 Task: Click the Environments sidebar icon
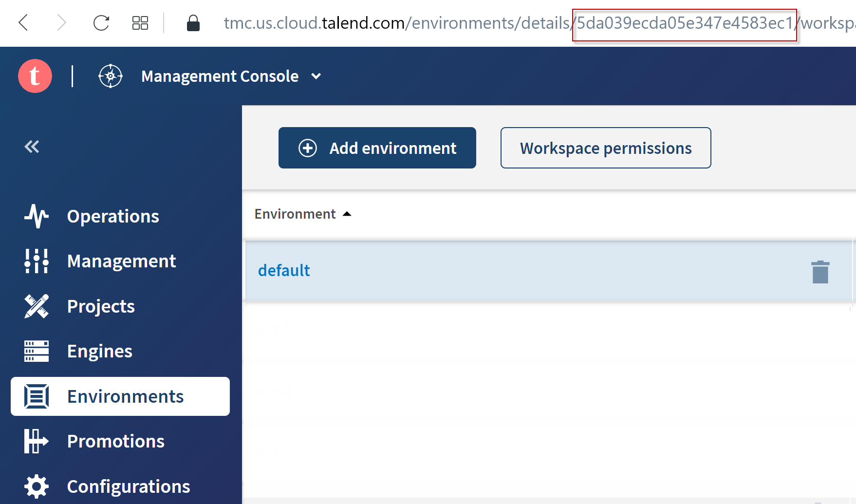[36, 396]
